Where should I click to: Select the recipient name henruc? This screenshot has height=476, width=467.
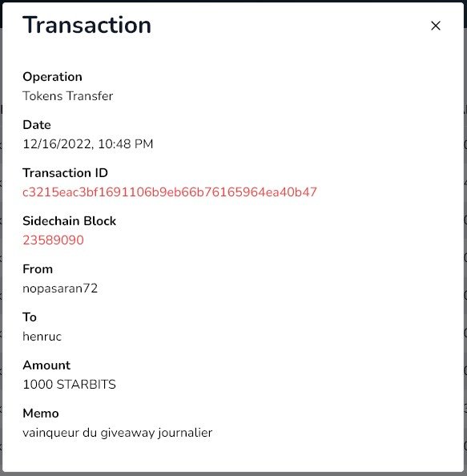pyautogui.click(x=42, y=337)
